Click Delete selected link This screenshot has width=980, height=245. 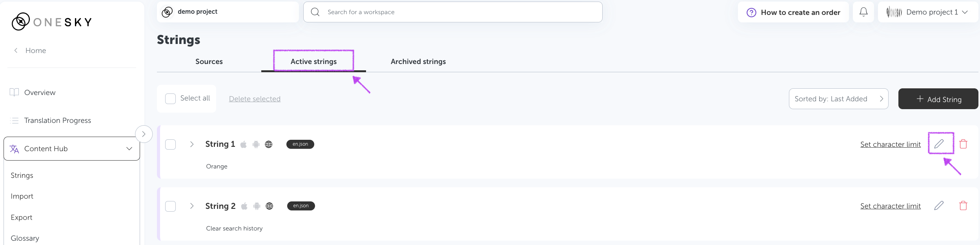[255, 99]
